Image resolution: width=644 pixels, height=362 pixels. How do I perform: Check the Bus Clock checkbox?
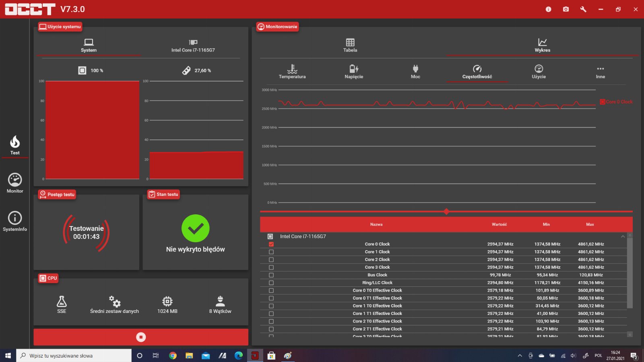271,275
